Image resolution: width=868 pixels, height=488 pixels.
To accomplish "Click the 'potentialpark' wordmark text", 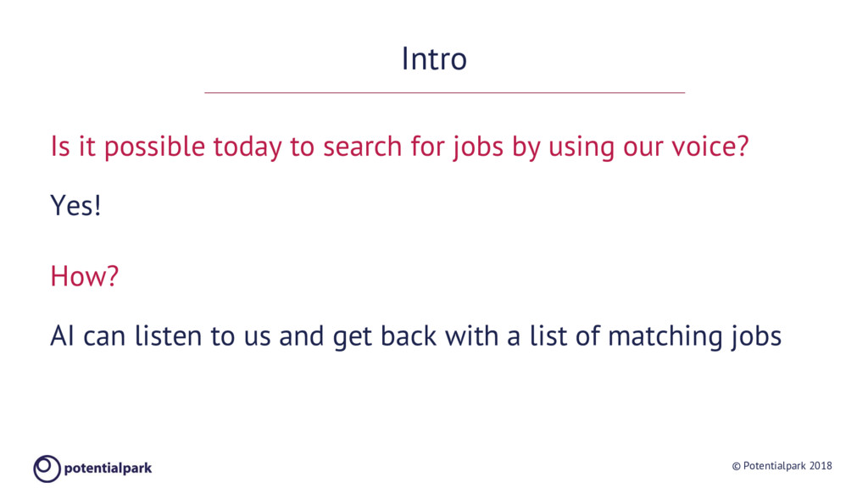I will point(108,469).
